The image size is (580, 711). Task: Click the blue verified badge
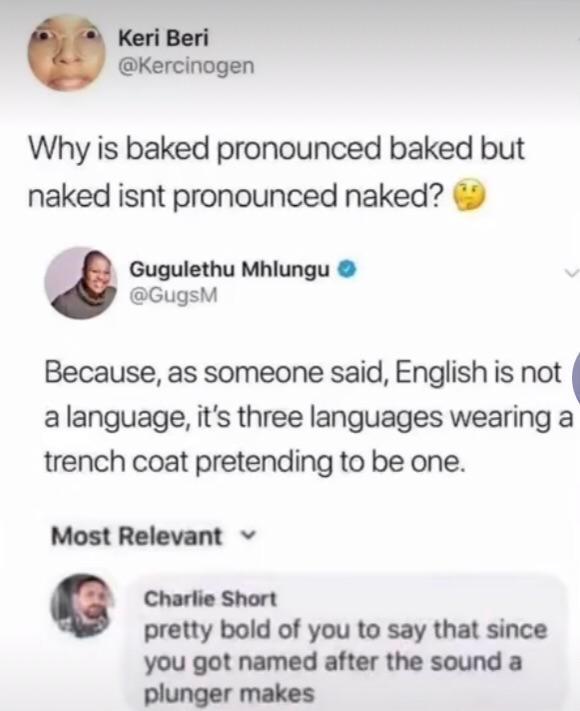tap(347, 270)
